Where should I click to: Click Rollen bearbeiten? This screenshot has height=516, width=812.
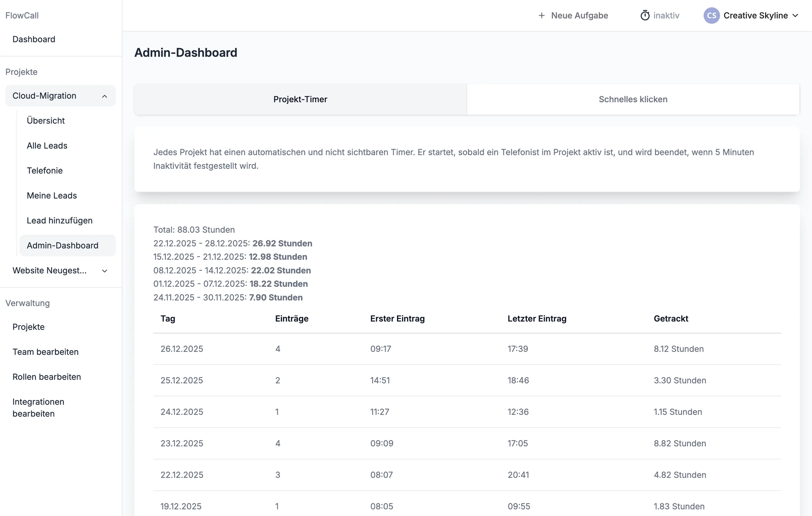click(46, 377)
